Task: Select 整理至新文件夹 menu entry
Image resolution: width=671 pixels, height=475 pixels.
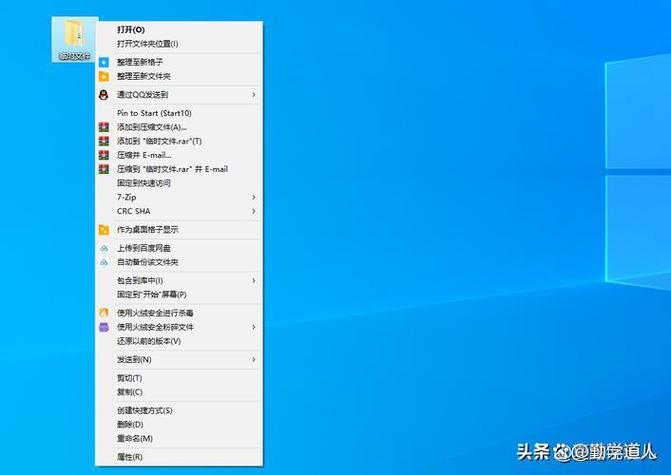Action: [179, 76]
